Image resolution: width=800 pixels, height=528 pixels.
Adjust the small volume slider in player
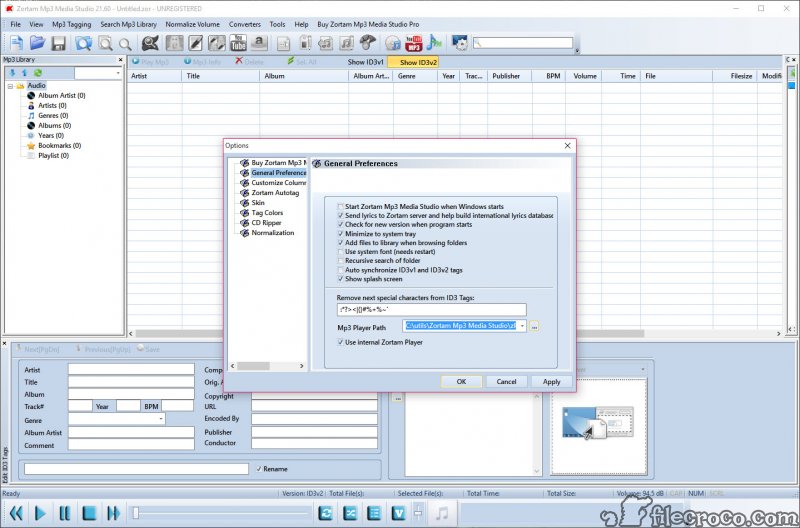point(418,513)
